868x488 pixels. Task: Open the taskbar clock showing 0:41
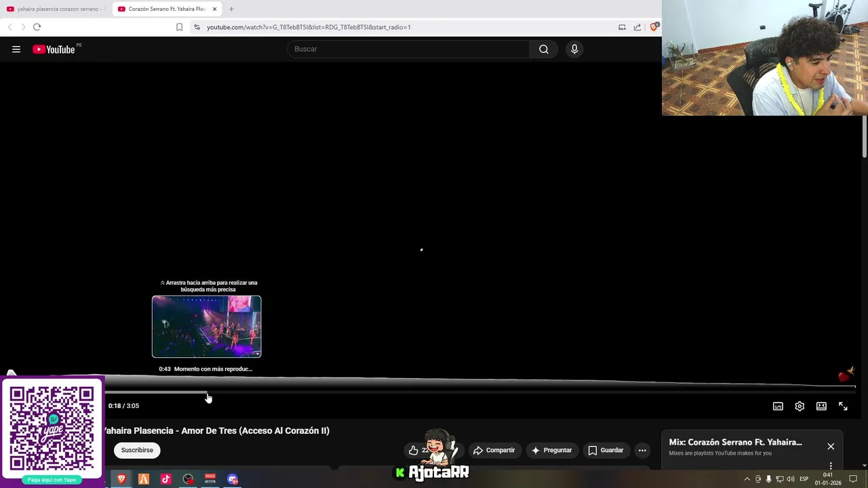pos(828,479)
